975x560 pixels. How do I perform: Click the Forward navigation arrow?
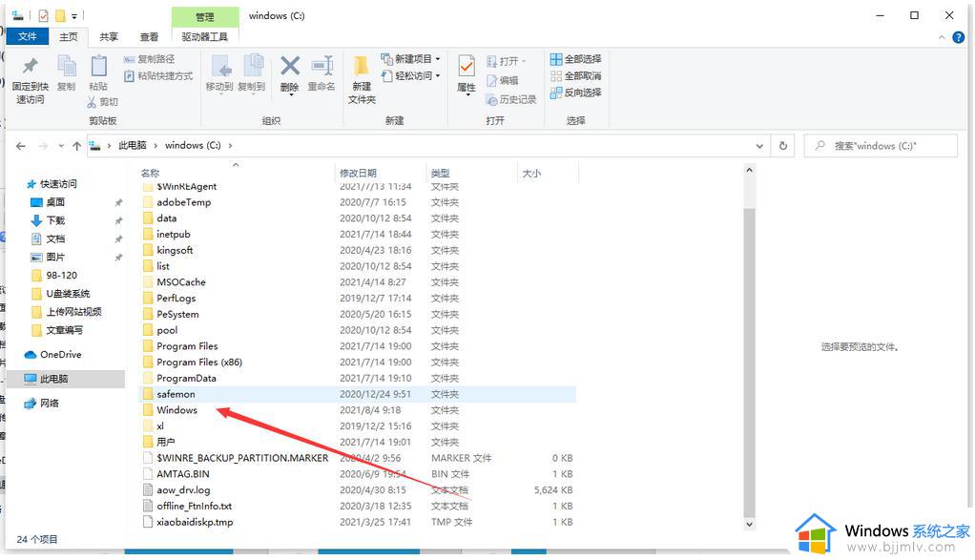point(43,146)
